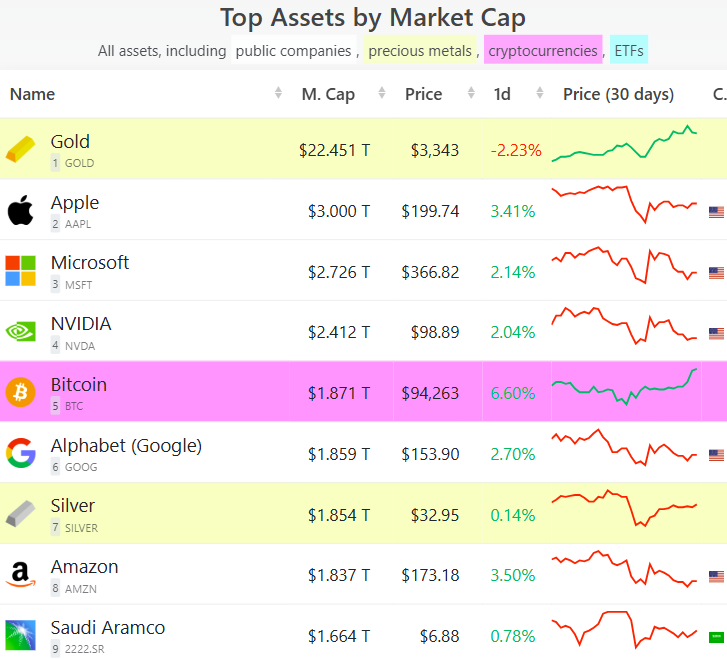This screenshot has height=659, width=727.
Task: Click the Apple logo icon
Action: click(20, 211)
